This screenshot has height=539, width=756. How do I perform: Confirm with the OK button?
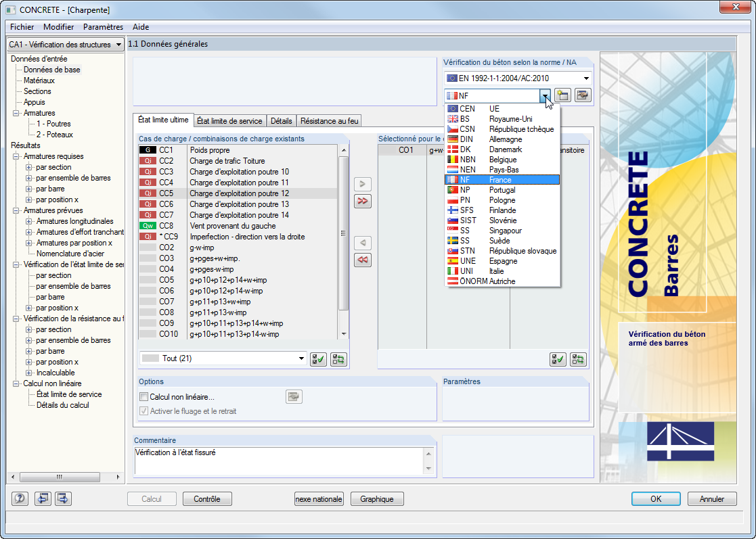pyautogui.click(x=657, y=499)
